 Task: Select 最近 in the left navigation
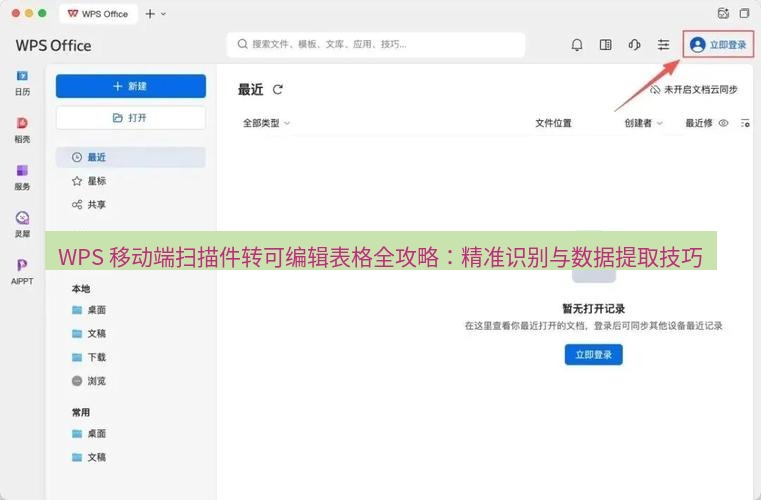[131, 157]
